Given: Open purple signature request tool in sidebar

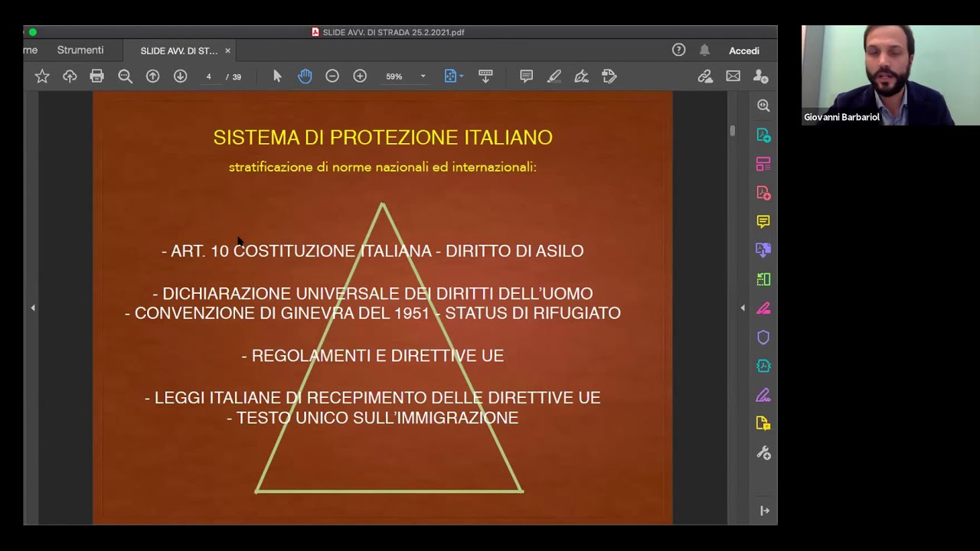Looking at the screenshot, I should point(763,395).
